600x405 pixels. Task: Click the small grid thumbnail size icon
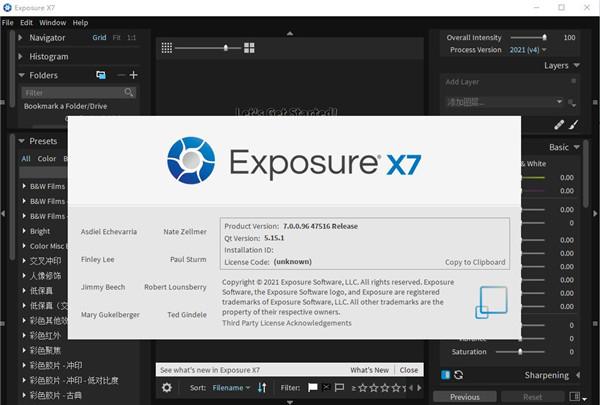(x=166, y=48)
